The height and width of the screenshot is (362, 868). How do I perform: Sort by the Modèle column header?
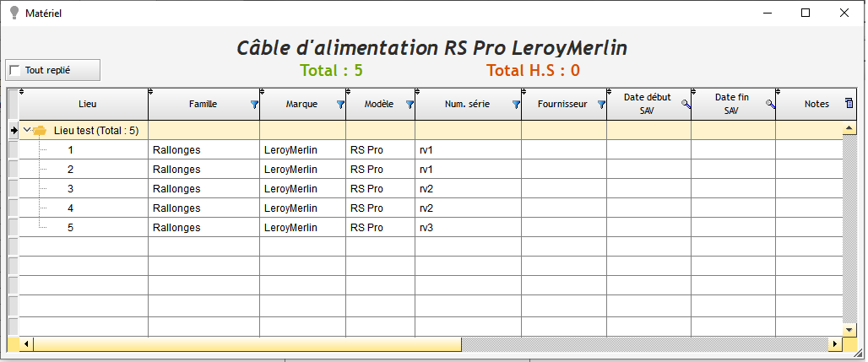(379, 104)
